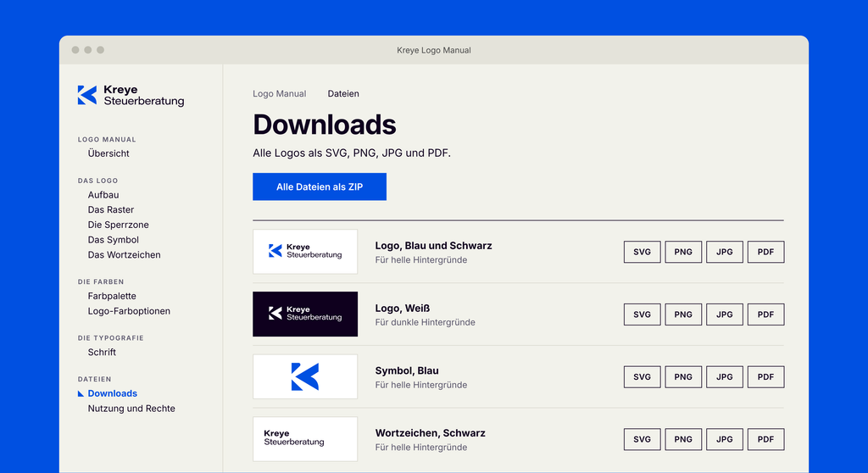This screenshot has width=868, height=473.
Task: Download PDF of Logo, Blau und Schwarz
Action: click(x=765, y=252)
